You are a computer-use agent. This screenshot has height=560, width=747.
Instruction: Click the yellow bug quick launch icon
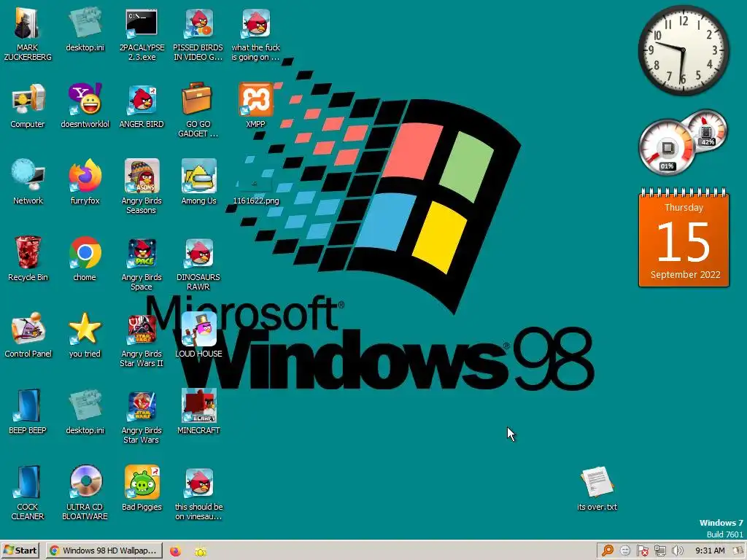tap(201, 551)
